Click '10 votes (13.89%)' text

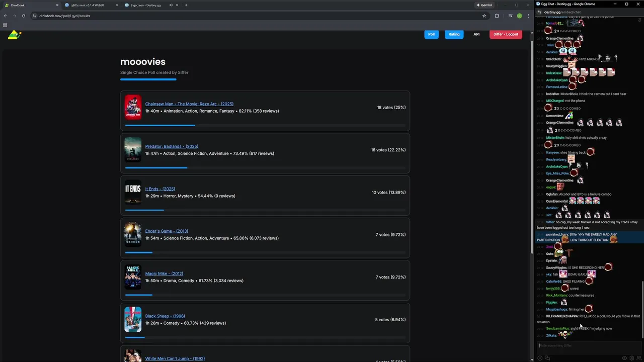point(388,192)
